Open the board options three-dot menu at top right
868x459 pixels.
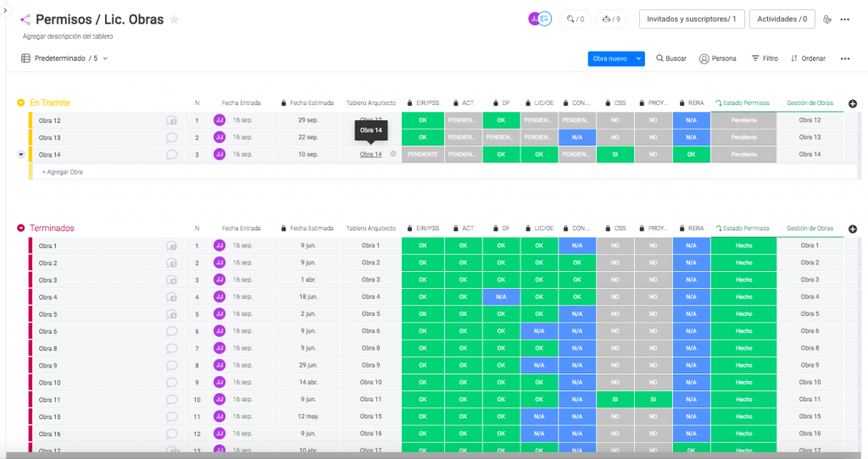(844, 19)
